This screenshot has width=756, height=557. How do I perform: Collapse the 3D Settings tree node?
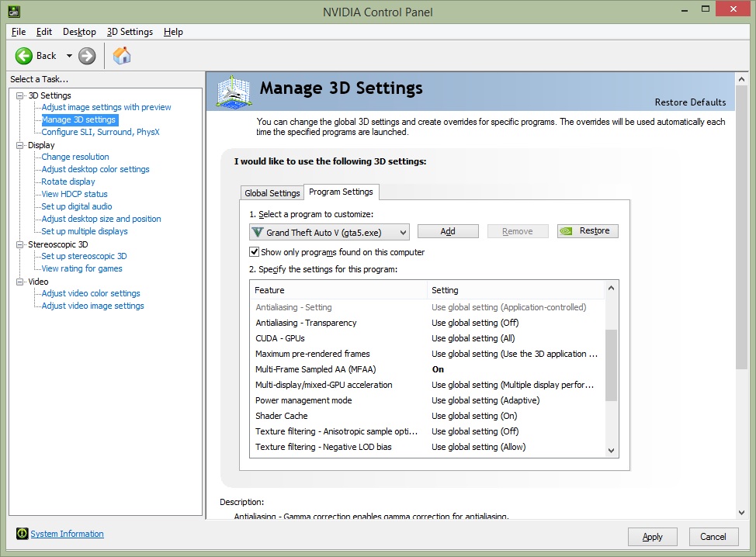coord(19,95)
